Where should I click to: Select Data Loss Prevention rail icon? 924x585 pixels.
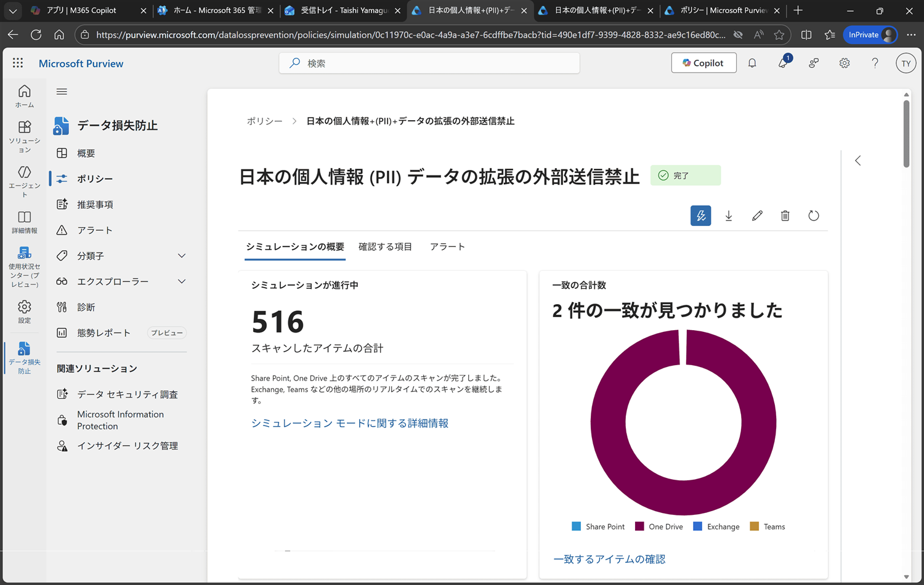pyautogui.click(x=25, y=358)
